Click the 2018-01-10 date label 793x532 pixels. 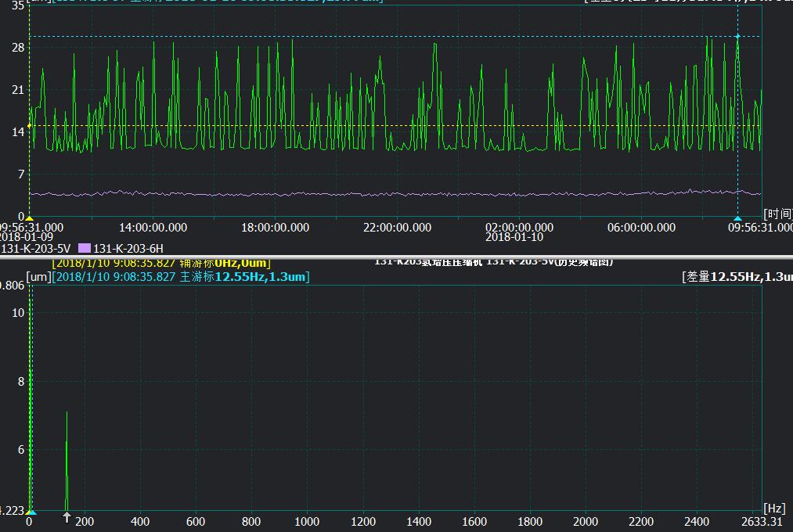(514, 237)
